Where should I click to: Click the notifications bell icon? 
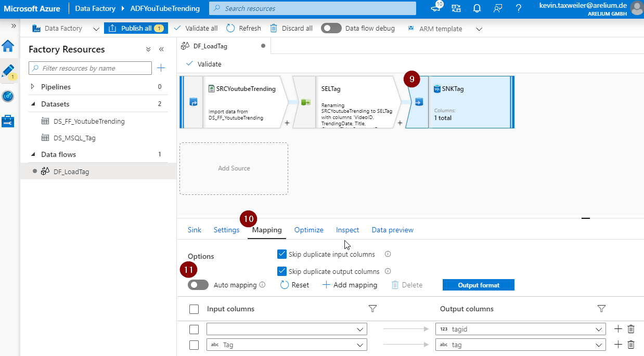pyautogui.click(x=476, y=8)
